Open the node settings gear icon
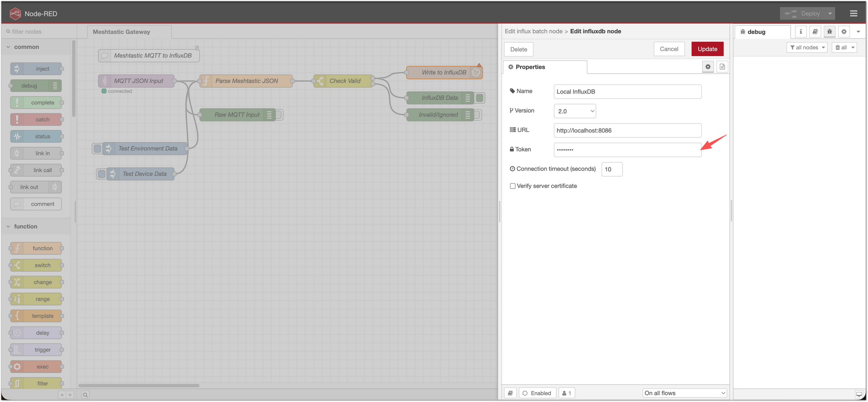 [708, 67]
